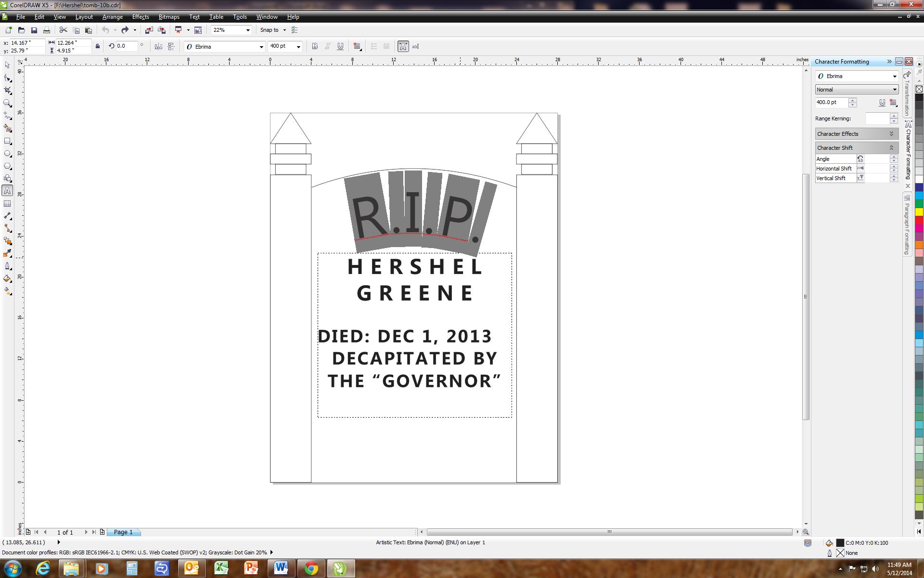Open the Ebrima font list dropdown
The image size is (924, 578).
[x=261, y=46]
